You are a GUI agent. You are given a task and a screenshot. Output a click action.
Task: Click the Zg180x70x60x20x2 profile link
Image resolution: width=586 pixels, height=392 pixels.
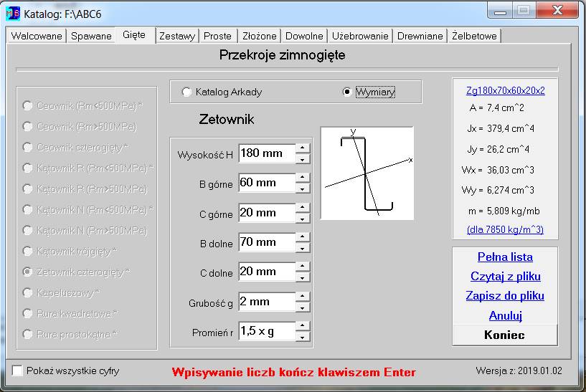click(505, 90)
